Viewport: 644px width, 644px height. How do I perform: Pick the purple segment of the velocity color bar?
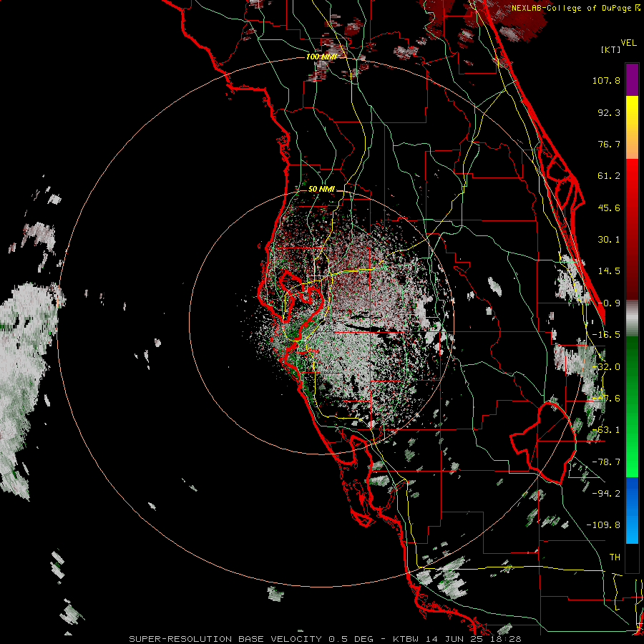(632, 79)
